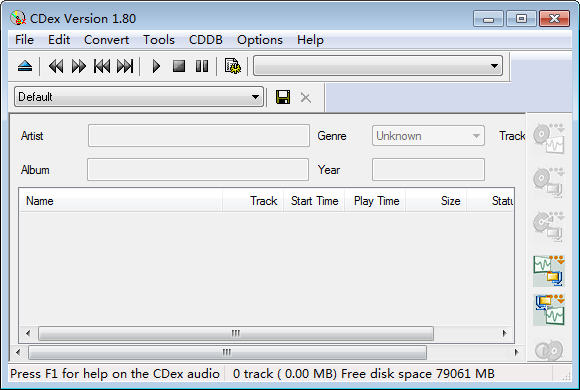Image resolution: width=580 pixels, height=390 pixels.
Task: Read the CDDB info icon at the sidebar bottom
Action: point(549,350)
